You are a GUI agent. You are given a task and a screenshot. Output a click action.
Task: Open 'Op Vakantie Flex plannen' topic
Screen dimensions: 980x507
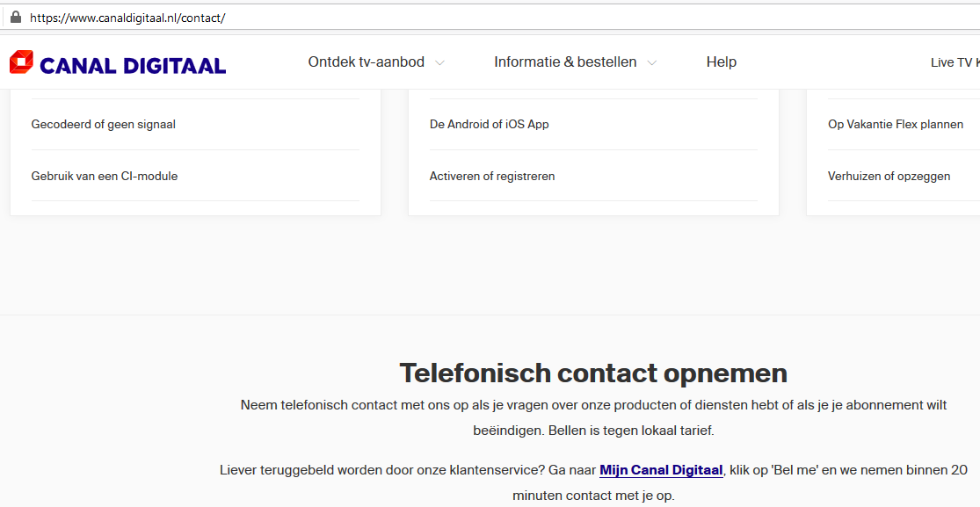[896, 125]
